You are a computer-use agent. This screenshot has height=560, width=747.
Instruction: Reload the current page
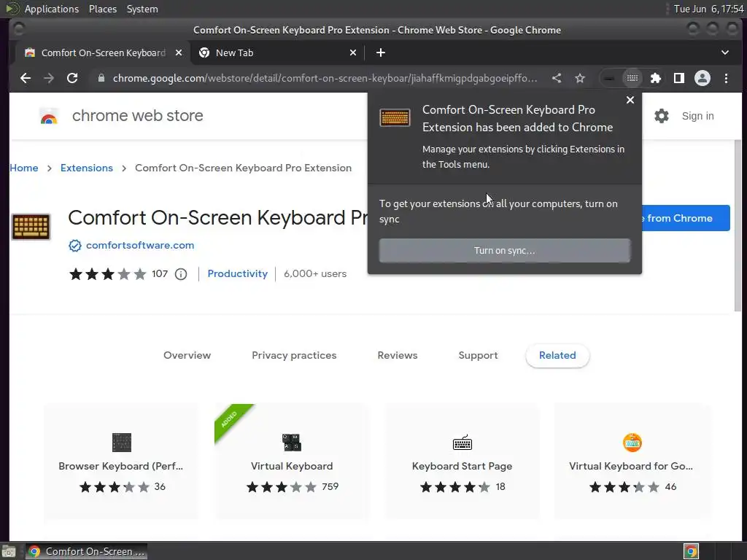[72, 78]
